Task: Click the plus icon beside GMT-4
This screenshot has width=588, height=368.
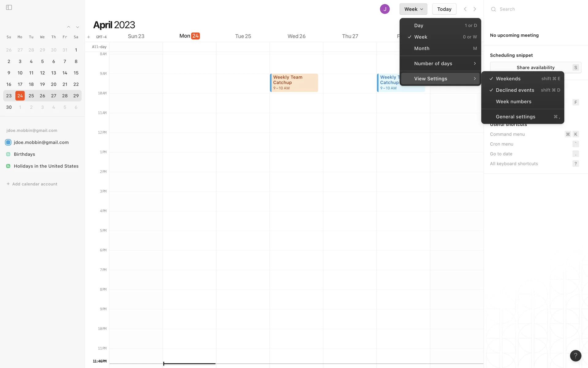Action: [89, 37]
